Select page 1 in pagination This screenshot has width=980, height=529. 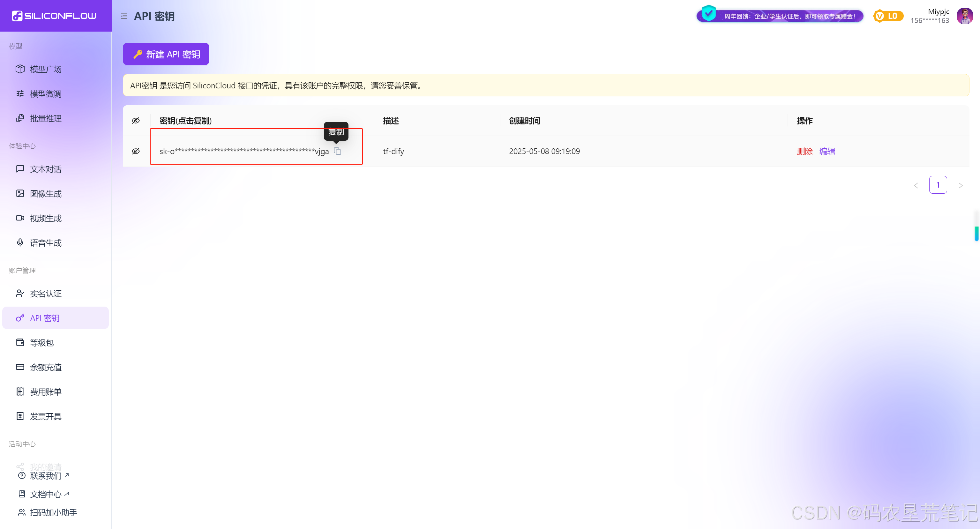coord(938,185)
